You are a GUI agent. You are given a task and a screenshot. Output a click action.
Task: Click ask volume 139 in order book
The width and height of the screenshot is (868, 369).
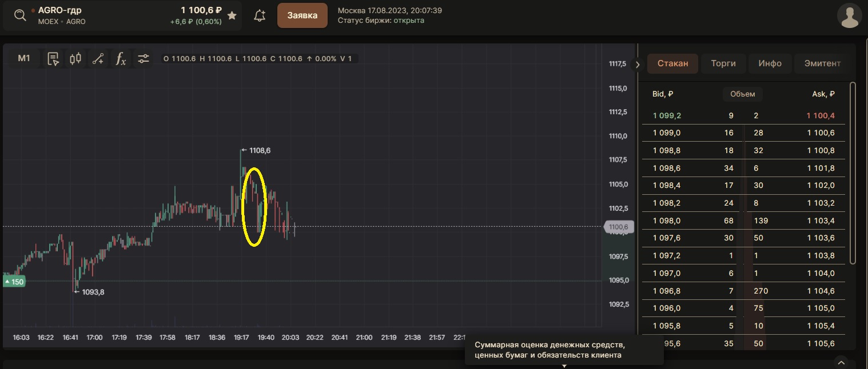(x=761, y=221)
